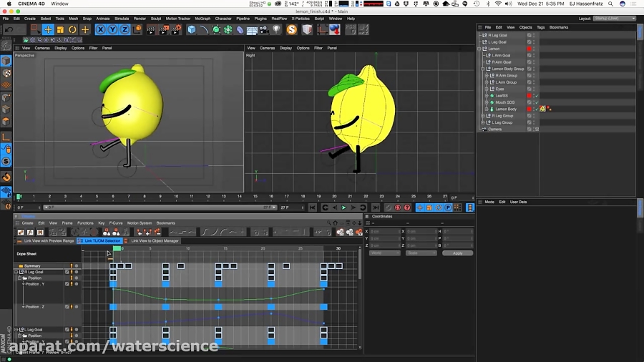Screen dimensions: 644x362
Task: Toggle the Lemon Body green enable checkmark
Action: [x=537, y=109]
